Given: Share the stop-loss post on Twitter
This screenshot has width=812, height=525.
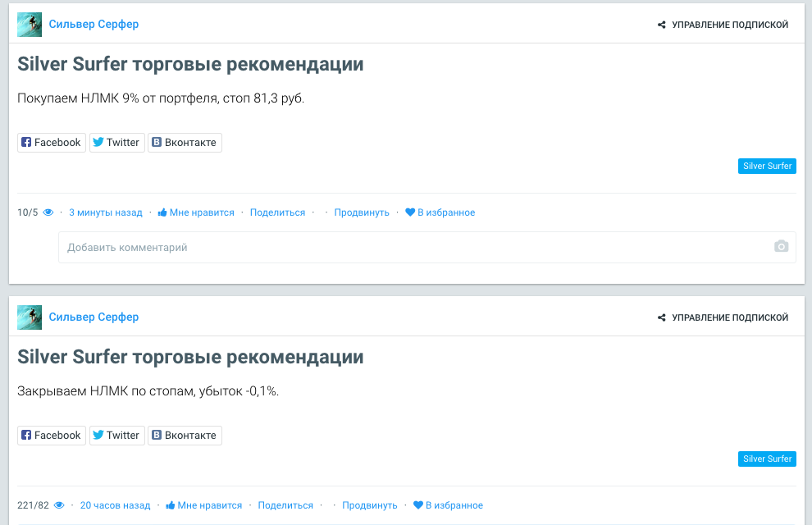Looking at the screenshot, I should pos(117,436).
